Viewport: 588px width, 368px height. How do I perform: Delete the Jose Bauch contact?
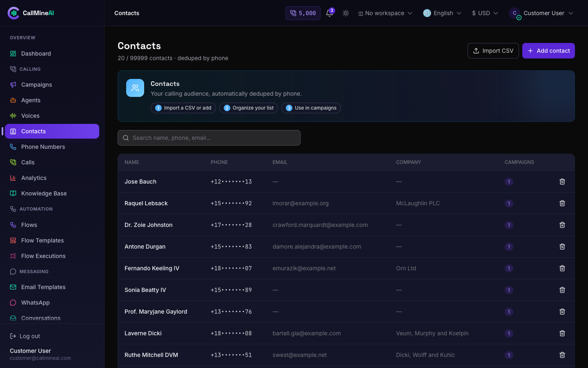[x=562, y=182]
